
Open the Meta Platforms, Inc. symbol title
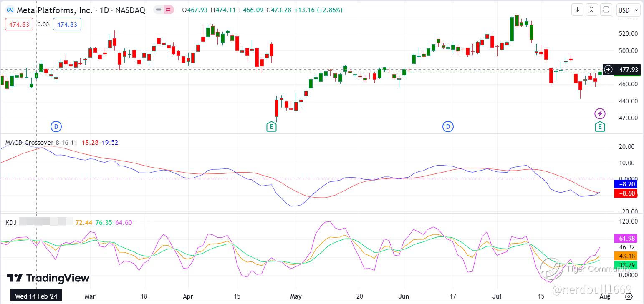click(x=81, y=10)
